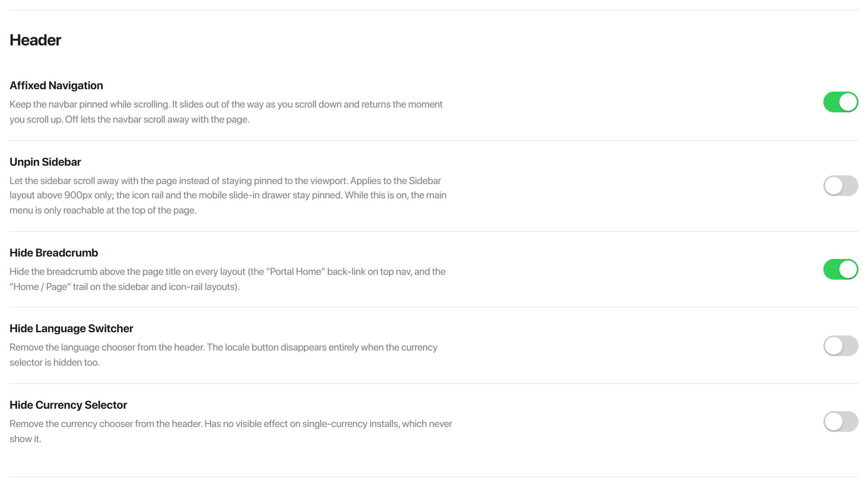Click the Header section heading
The height and width of the screenshot is (486, 868).
35,40
